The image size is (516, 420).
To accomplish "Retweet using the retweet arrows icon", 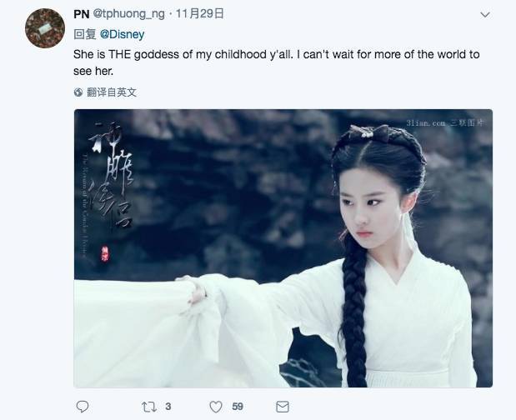I will pos(148,407).
